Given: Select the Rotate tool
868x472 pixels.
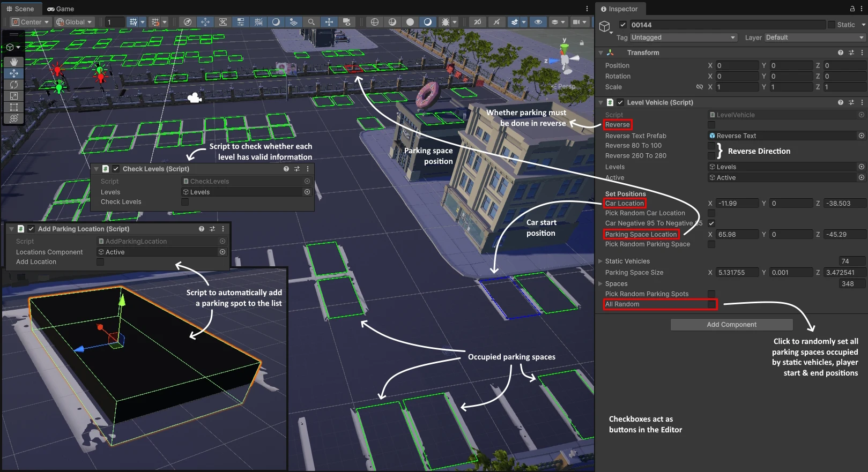Looking at the screenshot, I should 14,85.
